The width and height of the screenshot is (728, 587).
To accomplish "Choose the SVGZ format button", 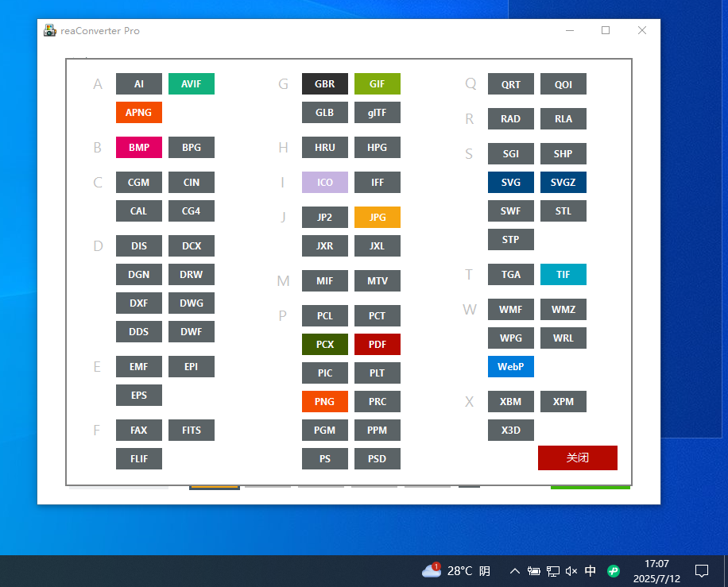I will tap(563, 183).
